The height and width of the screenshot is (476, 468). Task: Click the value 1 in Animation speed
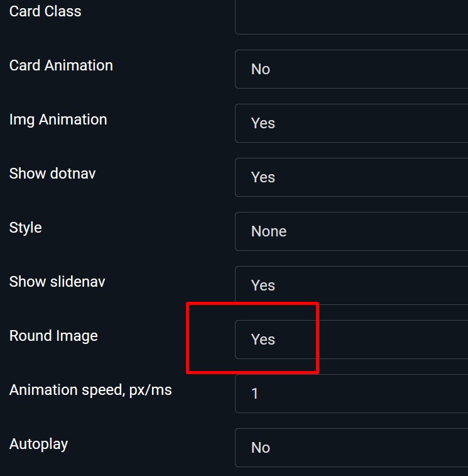pos(254,394)
